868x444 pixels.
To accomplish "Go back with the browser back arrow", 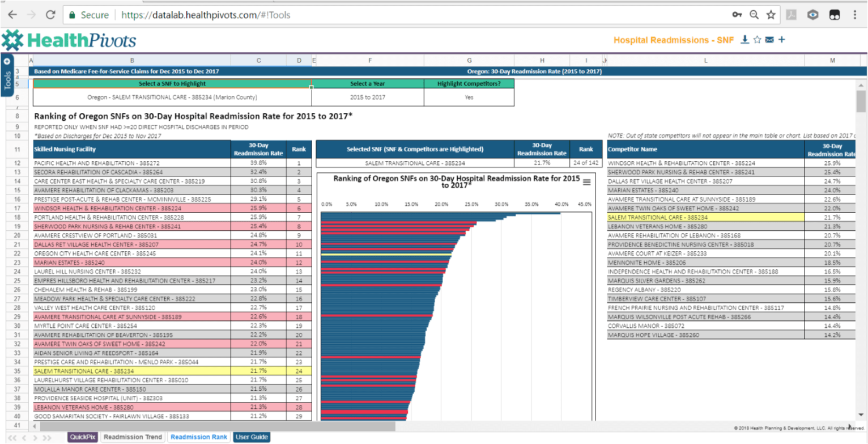I will (x=12, y=15).
